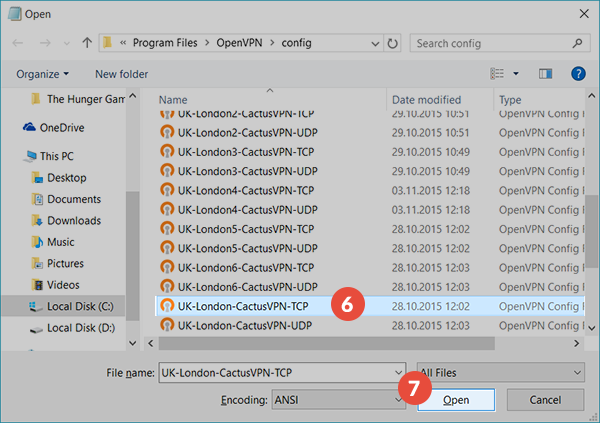
Task: Open the Videos folder
Action: pyautogui.click(x=56, y=285)
